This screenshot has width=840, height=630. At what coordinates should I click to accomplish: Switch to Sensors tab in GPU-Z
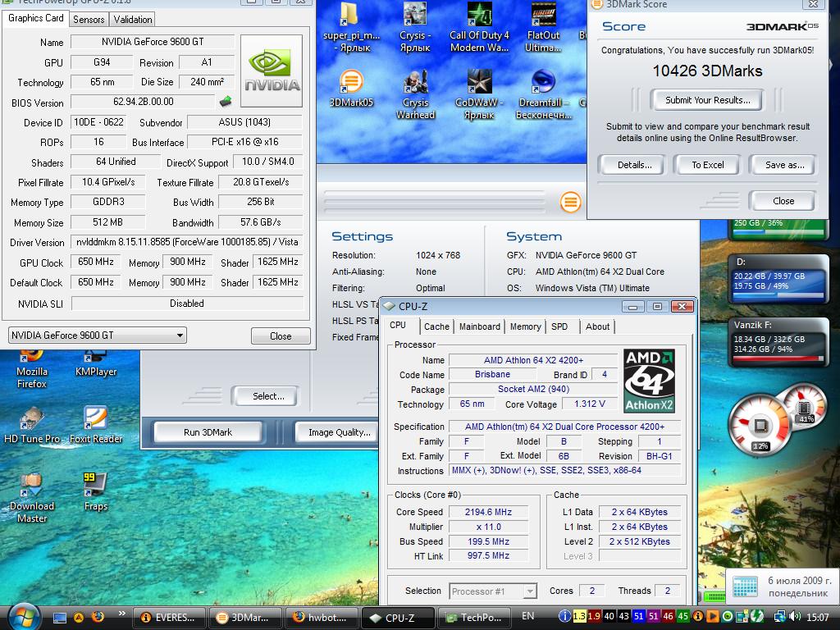89,20
